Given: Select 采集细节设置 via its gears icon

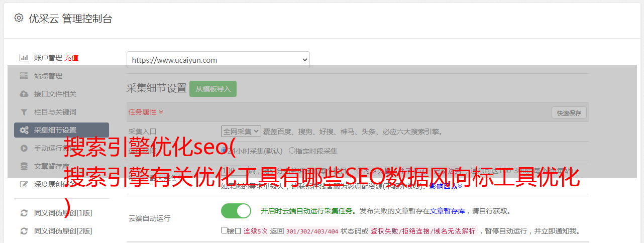Looking at the screenshot, I should pos(24,130).
